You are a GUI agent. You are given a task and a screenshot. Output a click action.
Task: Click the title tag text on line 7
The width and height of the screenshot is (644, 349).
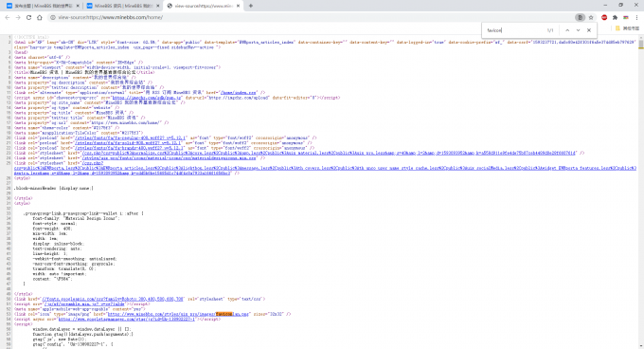click(x=84, y=72)
